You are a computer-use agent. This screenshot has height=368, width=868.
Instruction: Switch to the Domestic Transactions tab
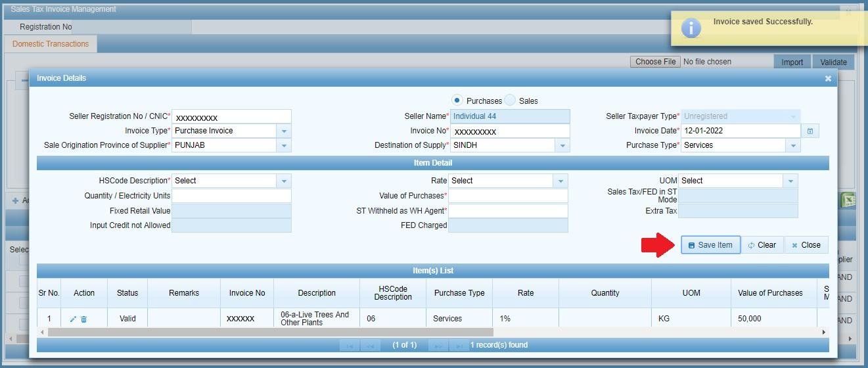51,44
